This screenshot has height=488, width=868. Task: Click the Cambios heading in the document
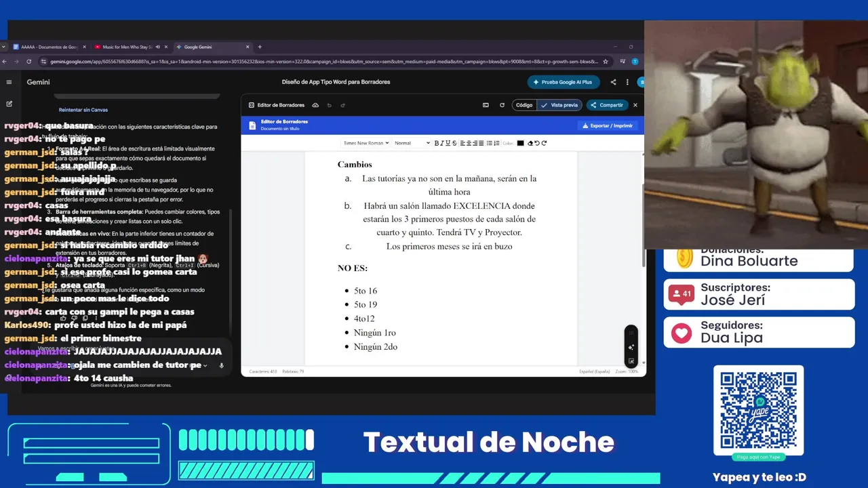point(355,164)
